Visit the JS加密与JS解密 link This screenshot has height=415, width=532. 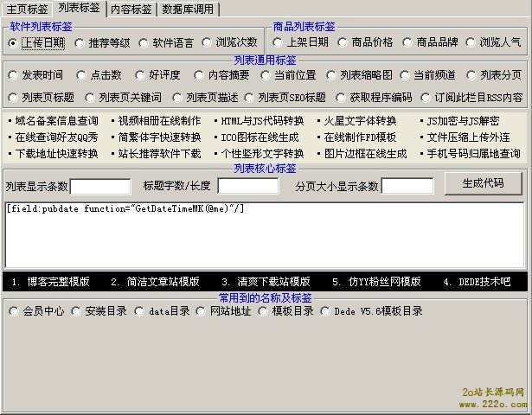[463, 121]
